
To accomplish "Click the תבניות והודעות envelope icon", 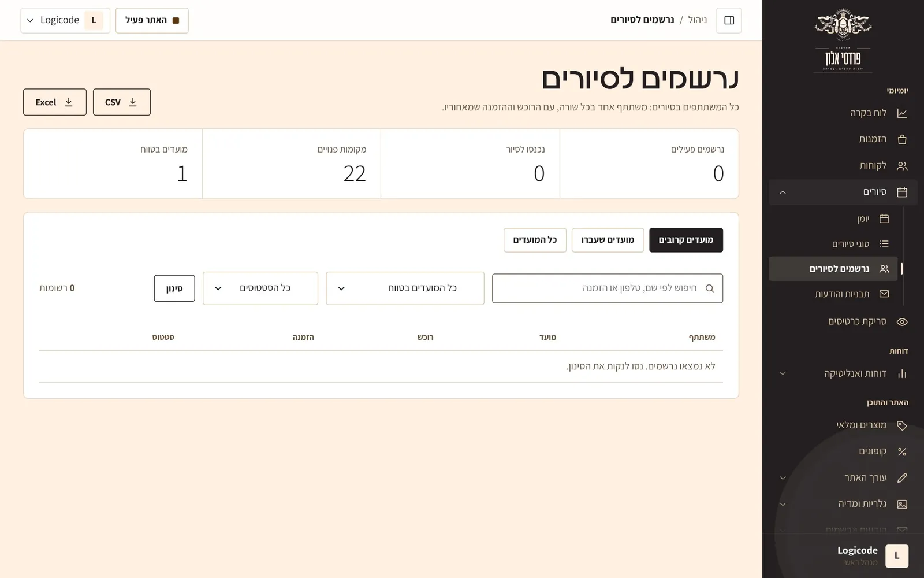I will pos(884,294).
